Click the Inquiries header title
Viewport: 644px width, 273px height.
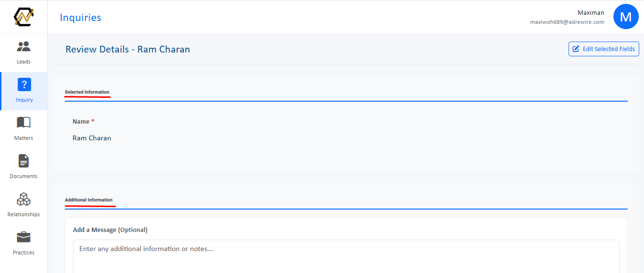80,18
